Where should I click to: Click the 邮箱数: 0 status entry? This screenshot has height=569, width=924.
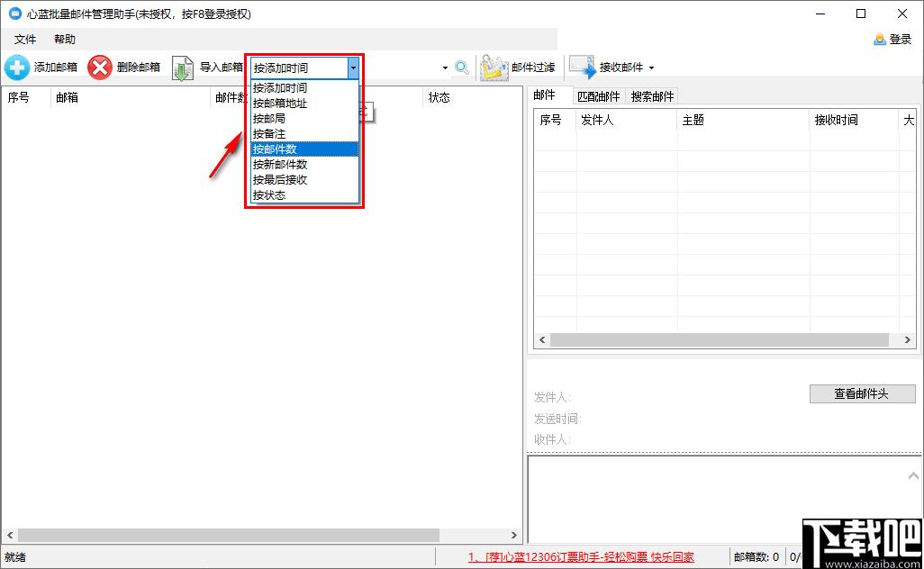[756, 556]
